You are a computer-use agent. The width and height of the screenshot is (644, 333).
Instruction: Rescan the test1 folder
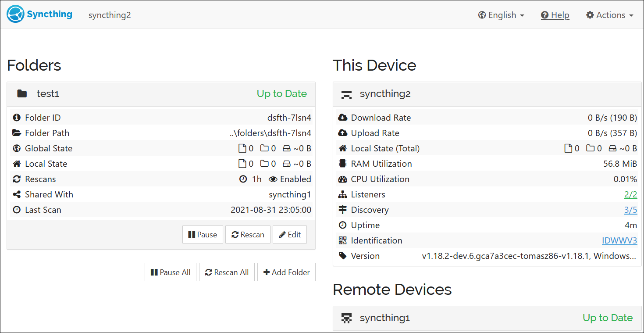pos(248,234)
